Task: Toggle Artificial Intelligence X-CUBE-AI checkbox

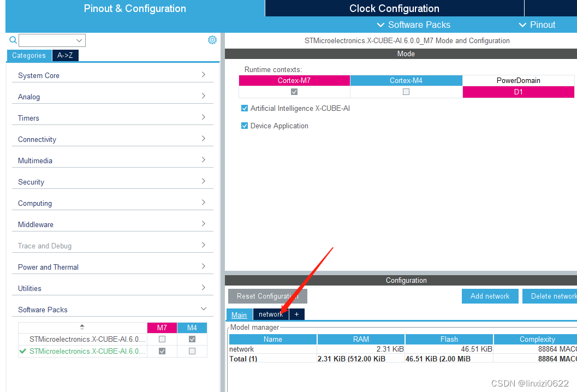Action: (x=245, y=108)
